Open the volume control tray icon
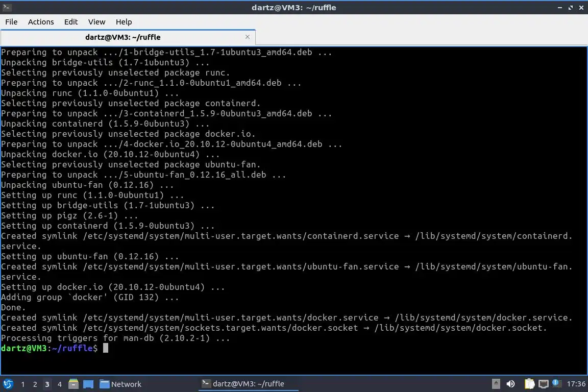The height and width of the screenshot is (392, 588). pos(510,384)
